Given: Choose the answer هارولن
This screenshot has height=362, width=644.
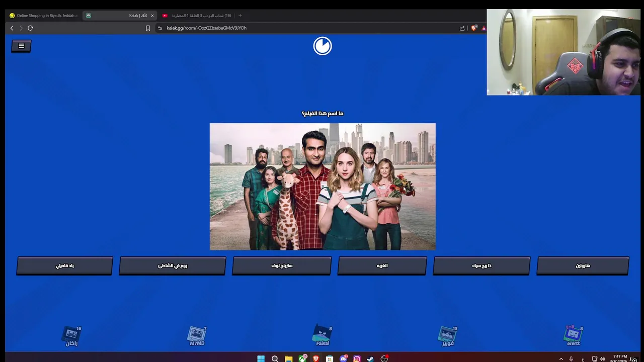Looking at the screenshot, I should pos(583,266).
